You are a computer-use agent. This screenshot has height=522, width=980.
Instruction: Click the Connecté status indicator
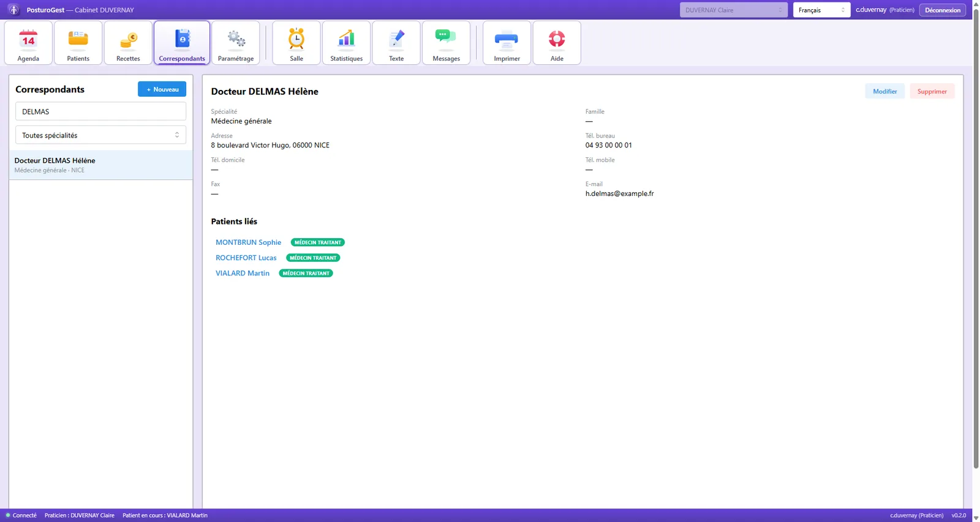[21, 515]
